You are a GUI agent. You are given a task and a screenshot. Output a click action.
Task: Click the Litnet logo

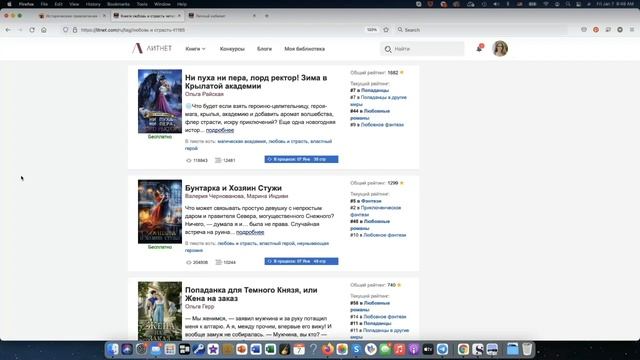click(x=152, y=49)
